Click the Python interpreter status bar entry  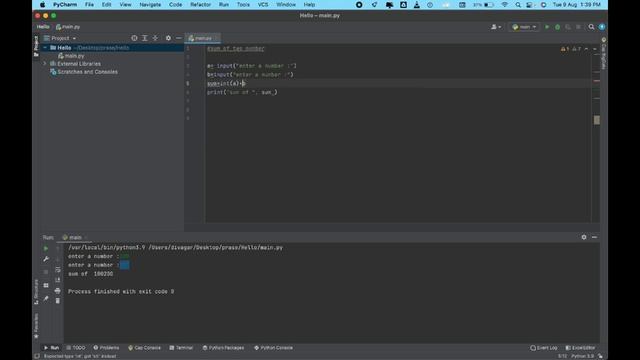click(582, 356)
